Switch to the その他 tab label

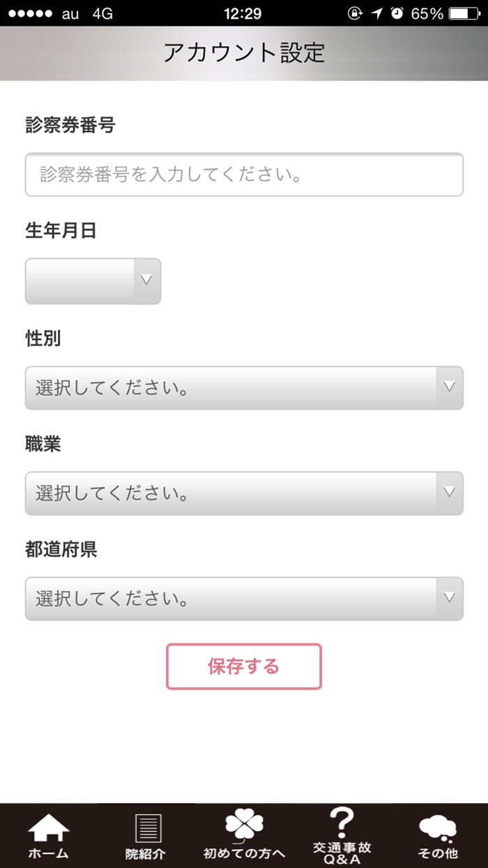pos(438,853)
